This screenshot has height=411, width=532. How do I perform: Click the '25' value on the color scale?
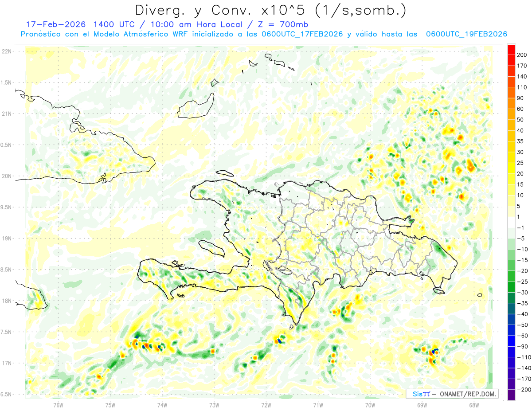521,163
